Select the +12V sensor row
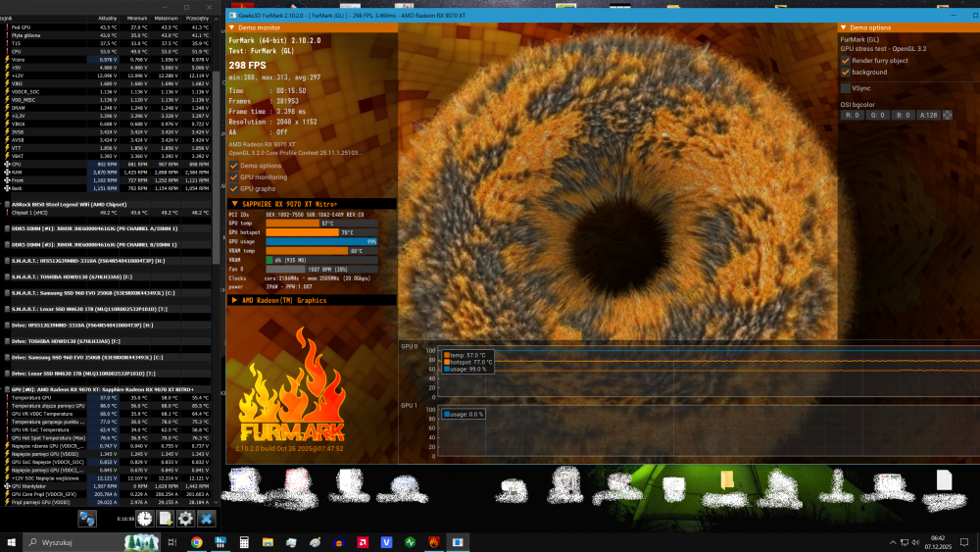Screen dimensions: 980x552 pos(106,75)
